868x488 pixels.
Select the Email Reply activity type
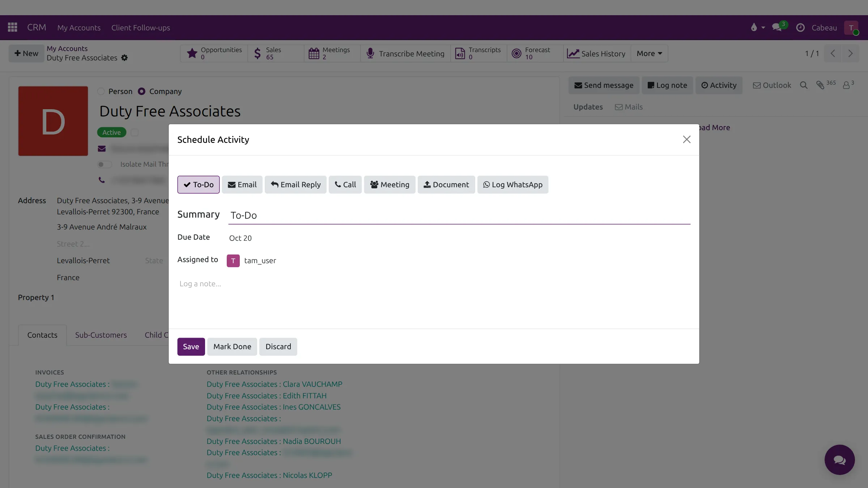point(295,185)
